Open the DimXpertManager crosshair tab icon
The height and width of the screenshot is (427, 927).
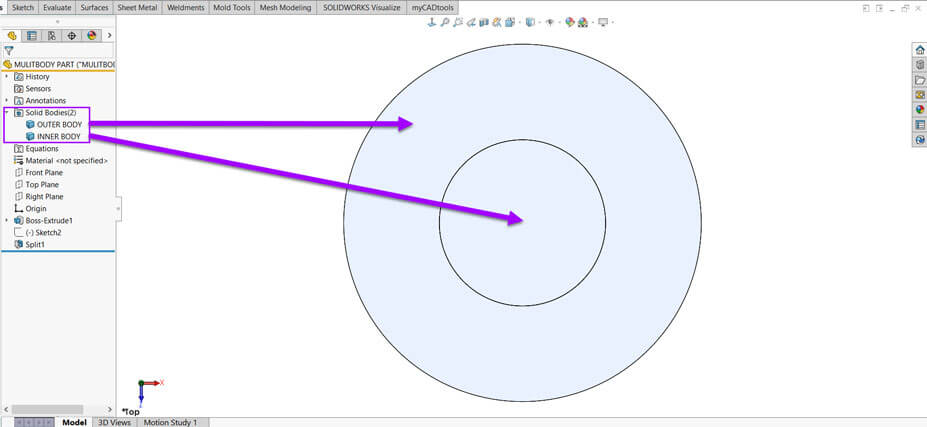pos(72,35)
